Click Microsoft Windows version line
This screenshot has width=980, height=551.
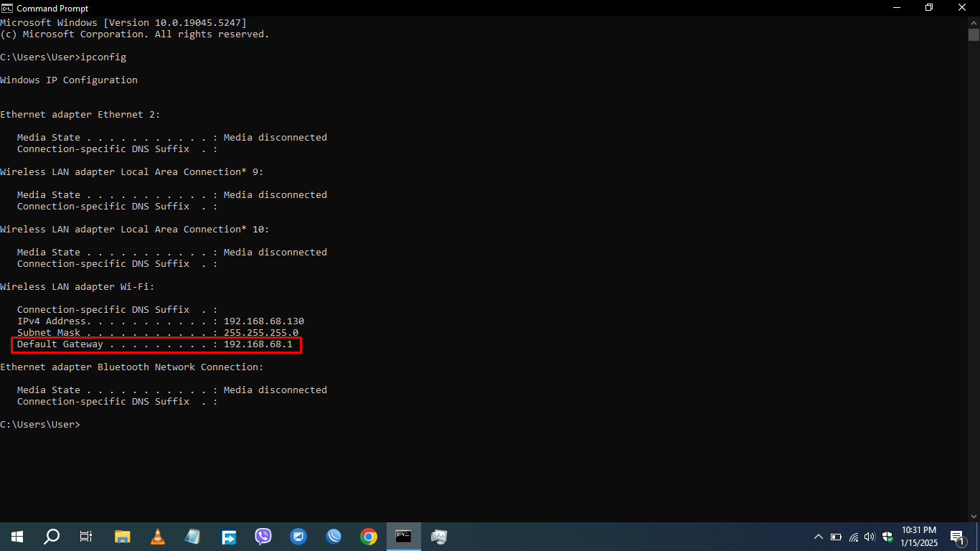click(123, 23)
